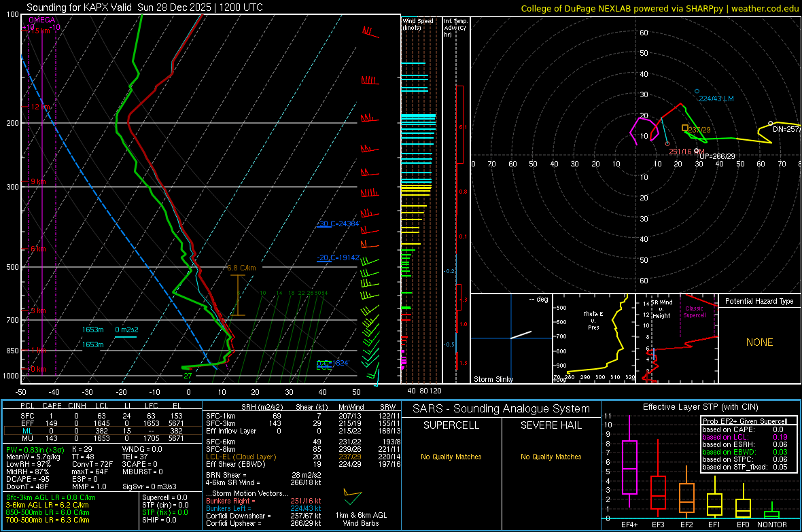Click the Wind Speed (knots) panel header
This screenshot has width=802, height=532.
418,24
